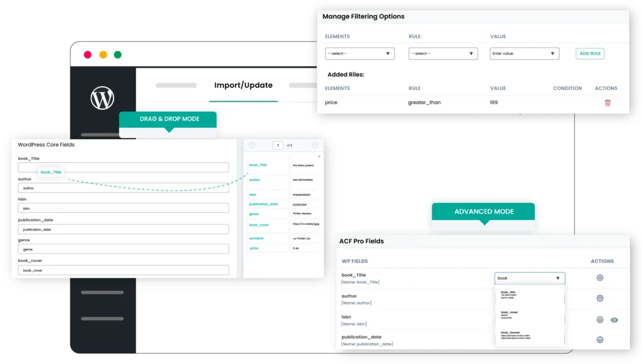Viewport: 642px width, 364px height.
Task: Open the ELEMENTS select dropdown in filtering options
Action: 360,53
